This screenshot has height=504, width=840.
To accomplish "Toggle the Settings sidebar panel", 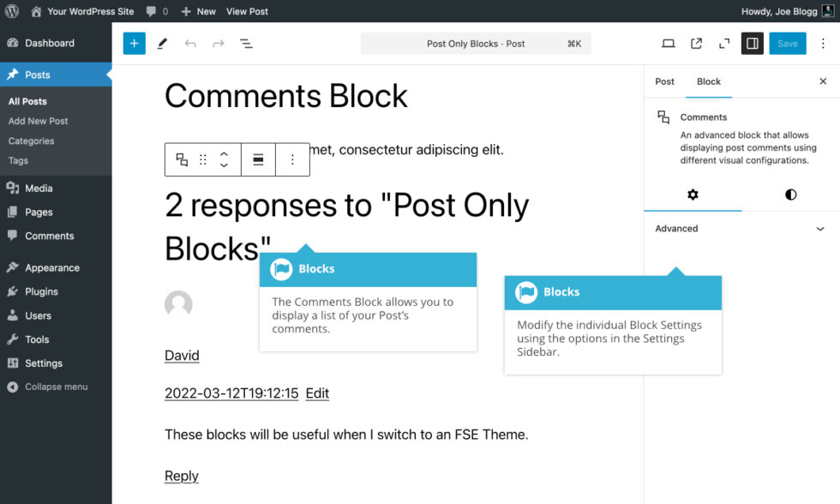I will click(753, 44).
